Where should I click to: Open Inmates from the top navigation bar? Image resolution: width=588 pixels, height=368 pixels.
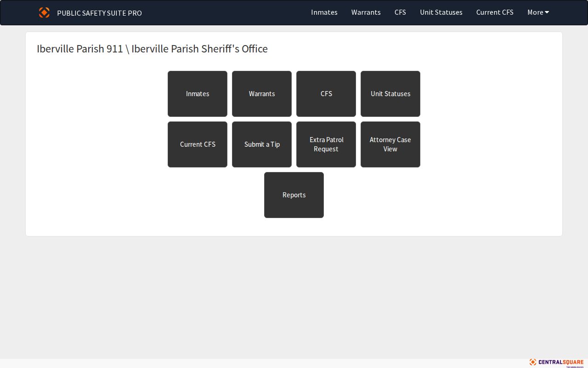pyautogui.click(x=324, y=12)
